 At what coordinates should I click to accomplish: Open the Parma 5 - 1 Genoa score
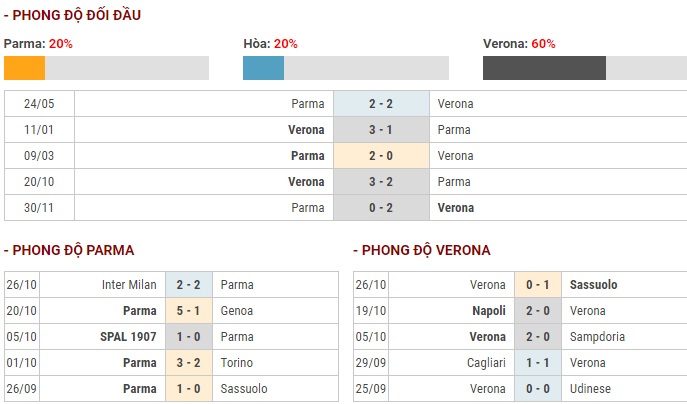(x=189, y=311)
